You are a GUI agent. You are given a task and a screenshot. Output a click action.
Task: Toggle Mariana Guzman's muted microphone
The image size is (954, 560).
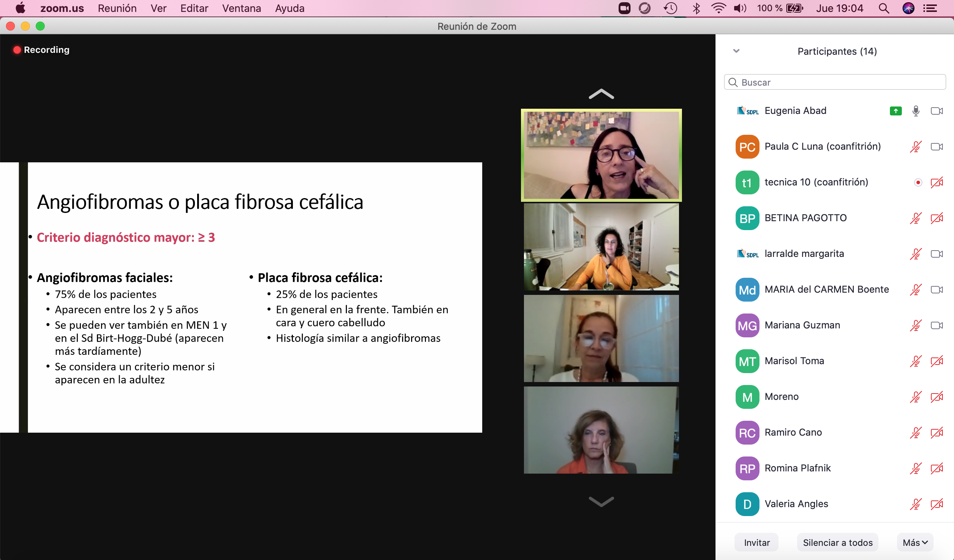click(x=916, y=325)
